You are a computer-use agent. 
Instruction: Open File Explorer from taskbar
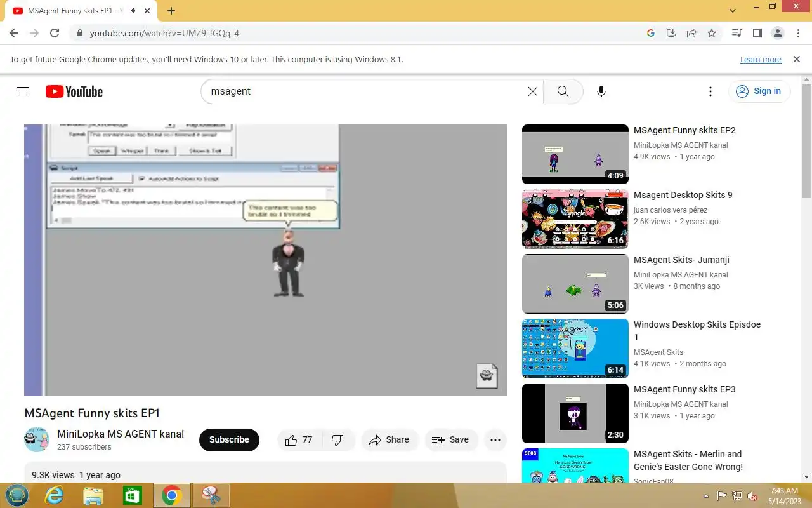tap(93, 495)
